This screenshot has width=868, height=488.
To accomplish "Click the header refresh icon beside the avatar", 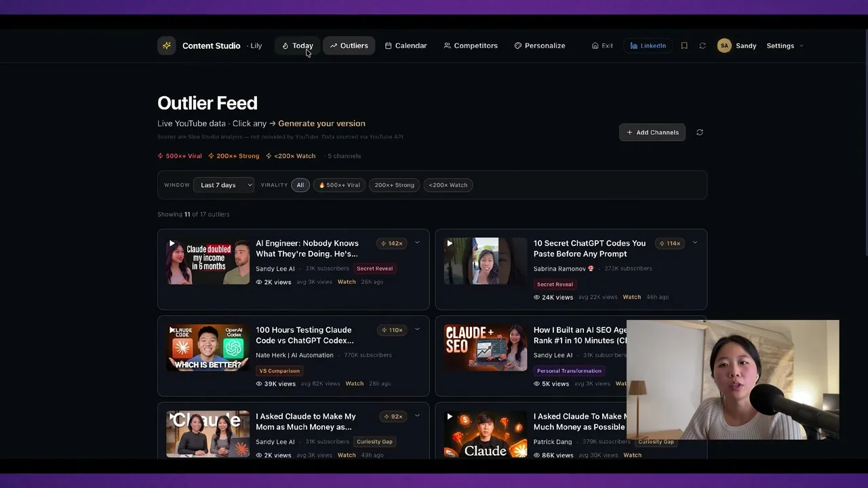I will [703, 45].
